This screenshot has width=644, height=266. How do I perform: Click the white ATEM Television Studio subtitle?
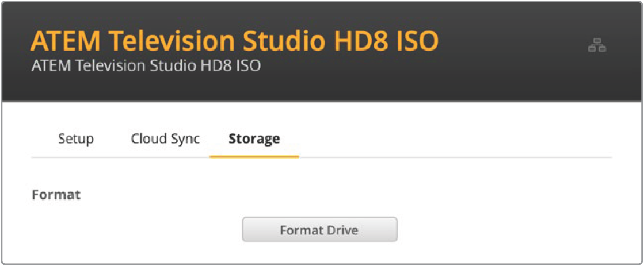[x=146, y=66]
